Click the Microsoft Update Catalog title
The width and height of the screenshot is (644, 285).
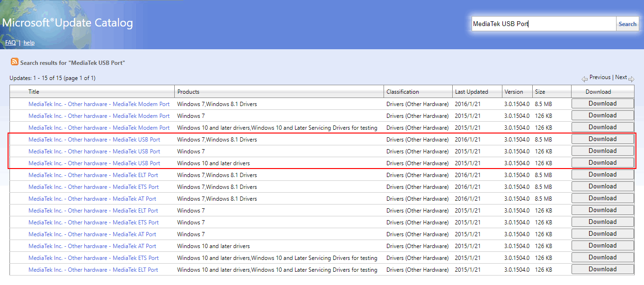68,23
